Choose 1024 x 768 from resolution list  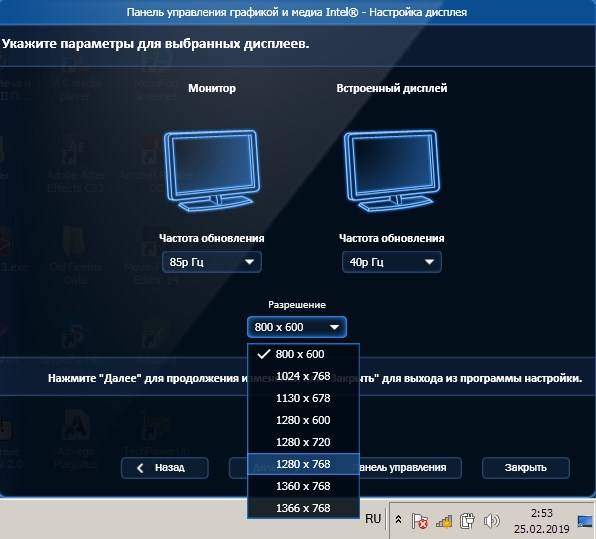(x=303, y=376)
